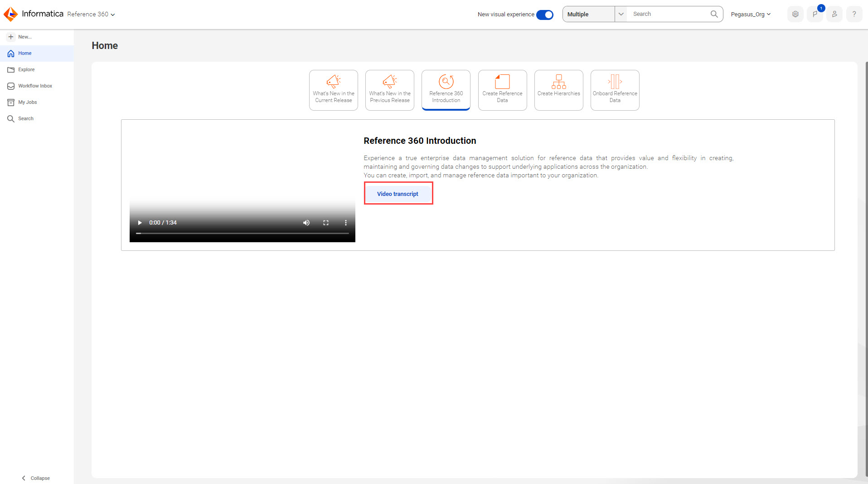This screenshot has height=484, width=868.
Task: Select the What's New in the Previous Release tile
Action: 390,90
